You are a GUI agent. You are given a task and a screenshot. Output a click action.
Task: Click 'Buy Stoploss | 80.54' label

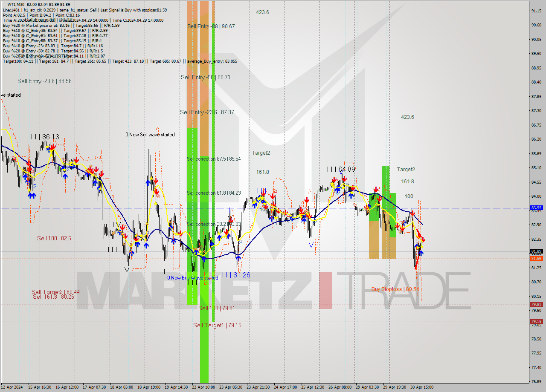pos(395,289)
